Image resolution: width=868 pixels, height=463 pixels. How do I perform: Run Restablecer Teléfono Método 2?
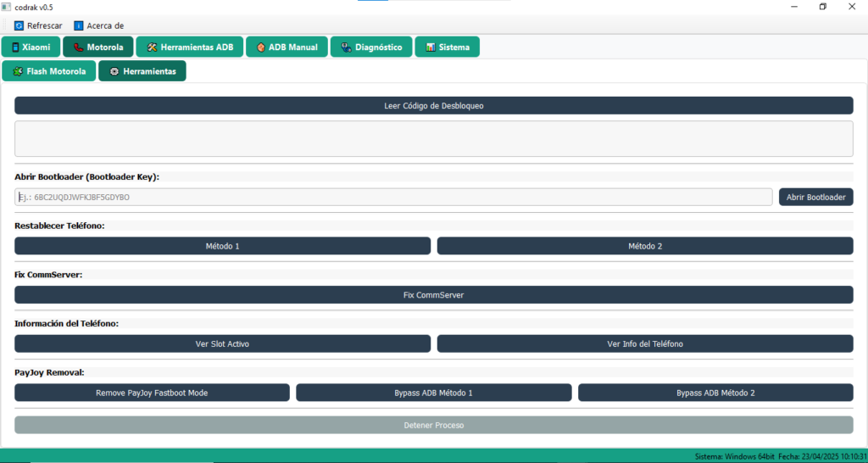(x=644, y=246)
